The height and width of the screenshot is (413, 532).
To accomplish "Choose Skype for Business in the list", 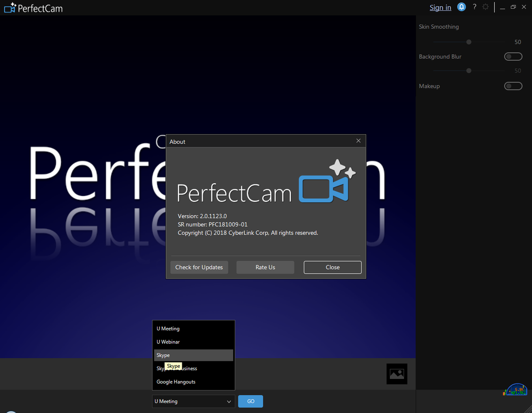I will coord(193,369).
